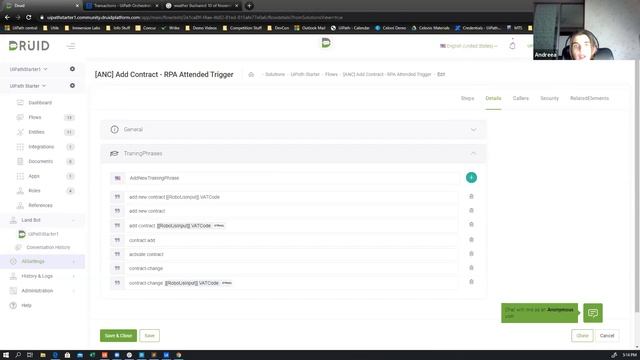The image size is (640, 360).
Task: Open Help in the sidebar
Action: click(x=26, y=305)
